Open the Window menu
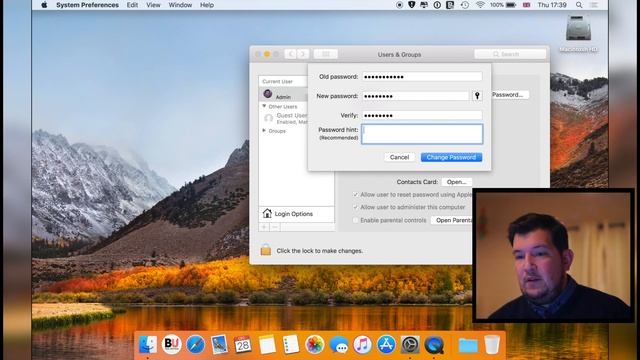This screenshot has width=640, height=360. tap(180, 5)
